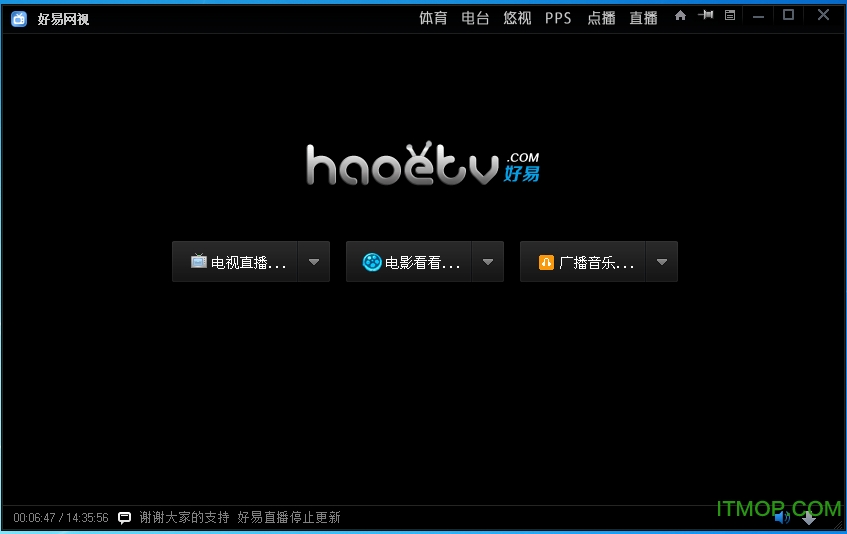The image size is (847, 534).
Task: Click the down arrow icon in status bar
Action: pyautogui.click(x=809, y=518)
